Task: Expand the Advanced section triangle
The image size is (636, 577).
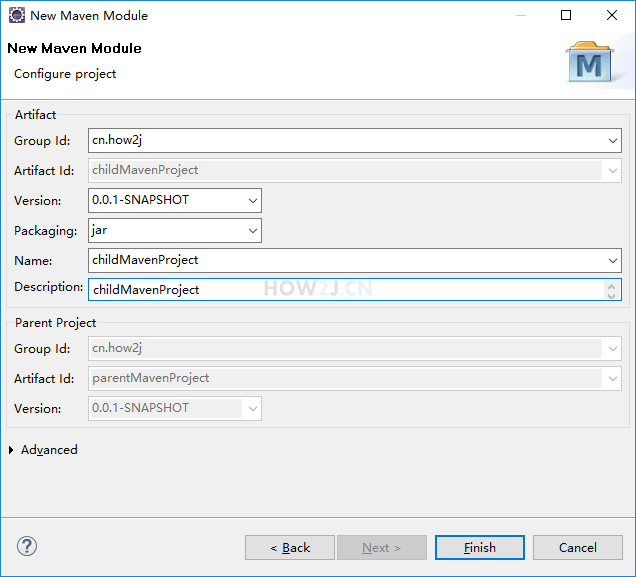Action: click(11, 450)
